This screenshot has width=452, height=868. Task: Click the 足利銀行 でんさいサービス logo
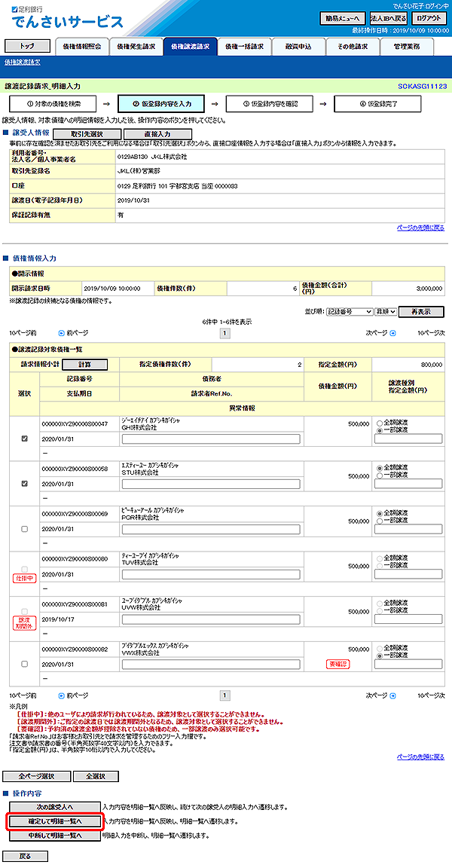pyautogui.click(x=68, y=18)
